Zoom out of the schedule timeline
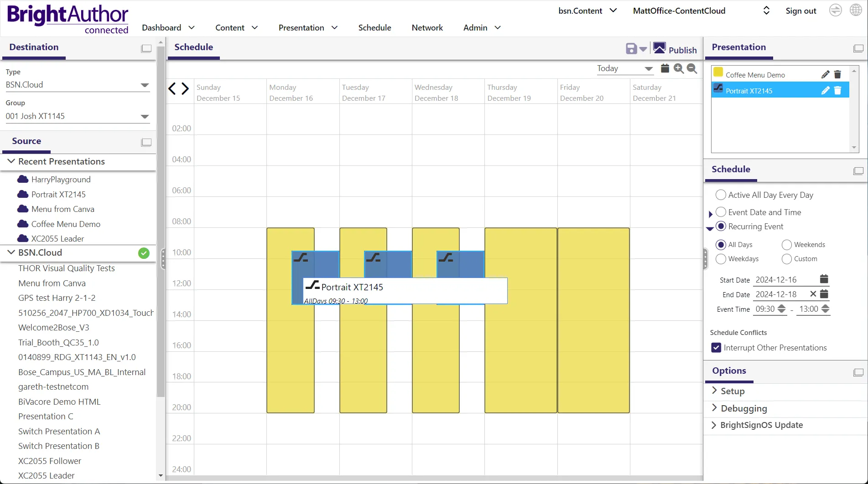 pyautogui.click(x=692, y=68)
